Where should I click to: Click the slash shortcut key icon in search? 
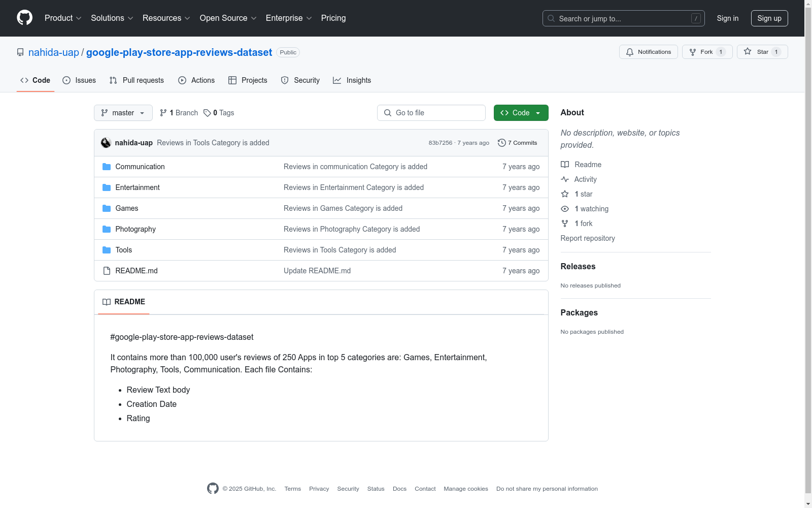pos(696,18)
